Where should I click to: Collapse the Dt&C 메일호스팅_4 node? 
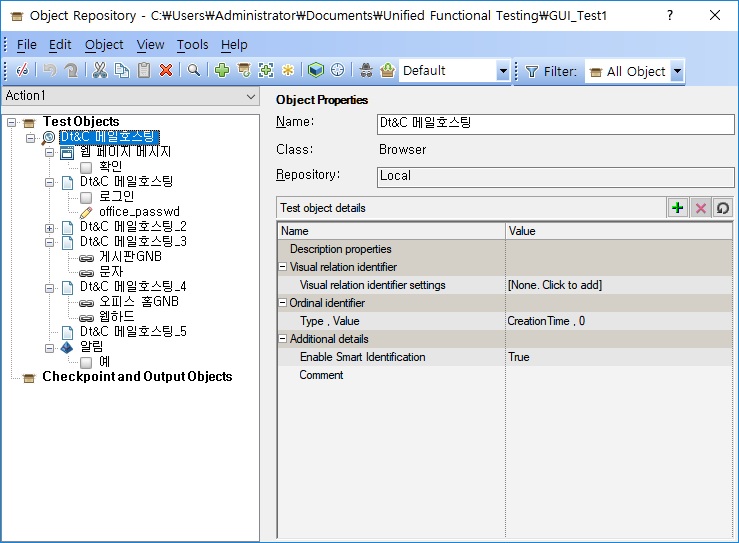pyautogui.click(x=49, y=288)
